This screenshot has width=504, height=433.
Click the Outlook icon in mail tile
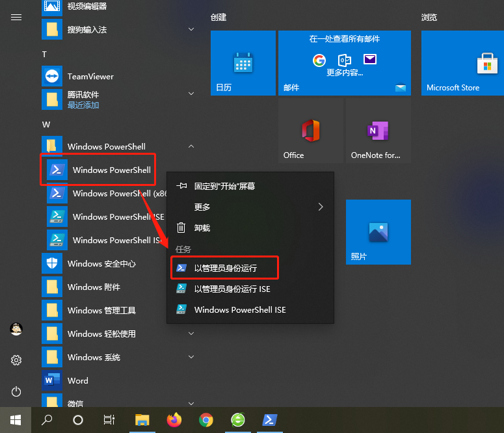click(345, 60)
